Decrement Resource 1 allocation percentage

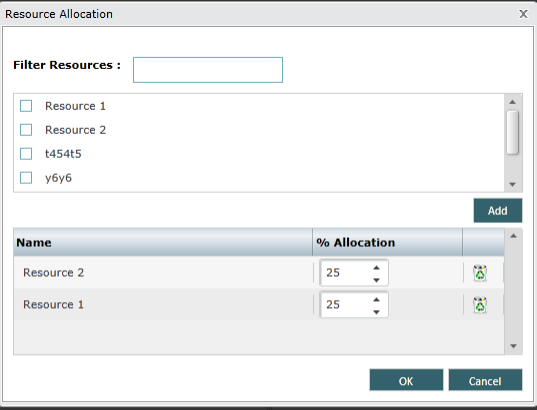point(376,312)
